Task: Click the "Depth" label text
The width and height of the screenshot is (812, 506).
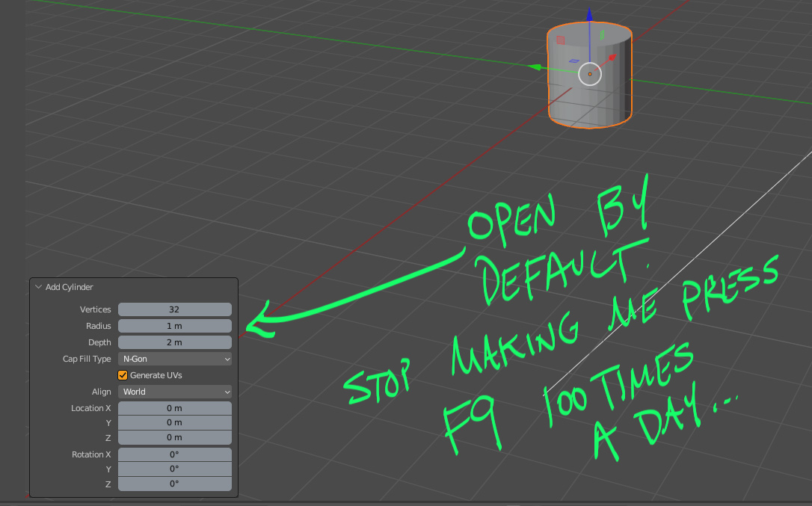Action: coord(99,342)
